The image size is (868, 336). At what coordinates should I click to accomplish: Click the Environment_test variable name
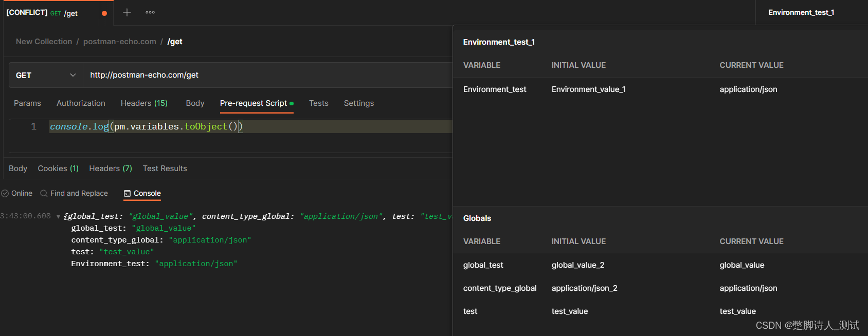click(495, 89)
